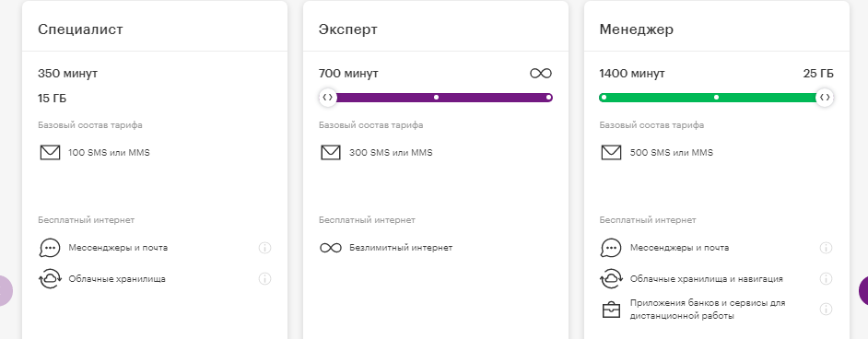Click info icon beside Облачные хранилища in Специалист

pos(264,279)
